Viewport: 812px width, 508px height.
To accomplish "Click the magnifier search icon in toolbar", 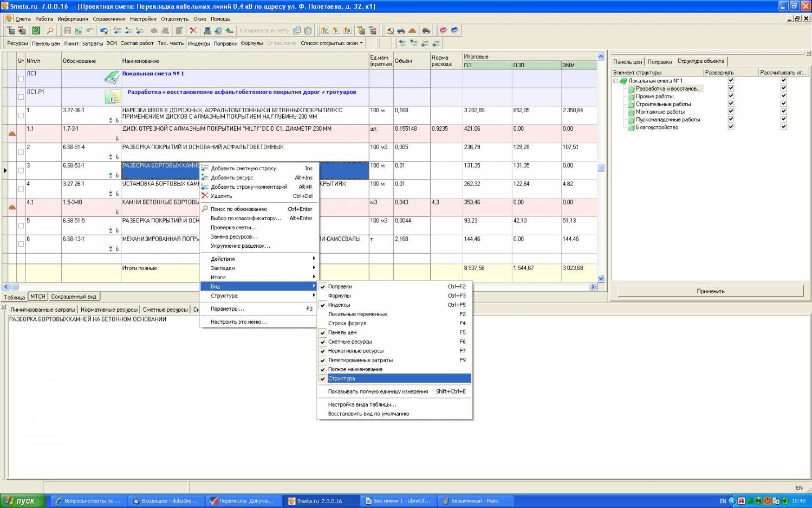I will pyautogui.click(x=50, y=31).
